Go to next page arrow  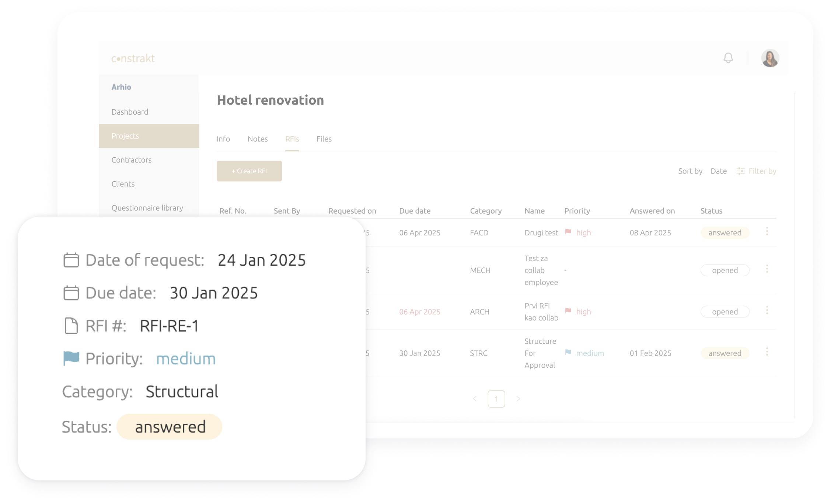tap(518, 399)
